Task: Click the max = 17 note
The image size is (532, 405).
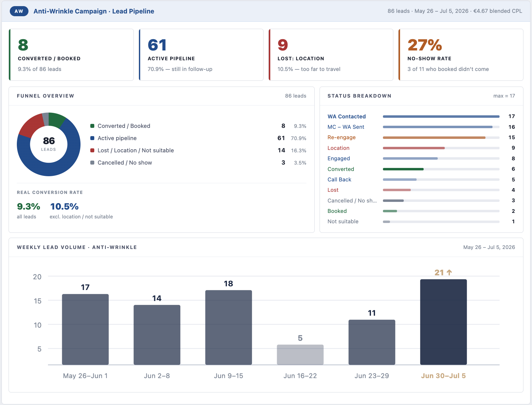Action: [x=504, y=96]
